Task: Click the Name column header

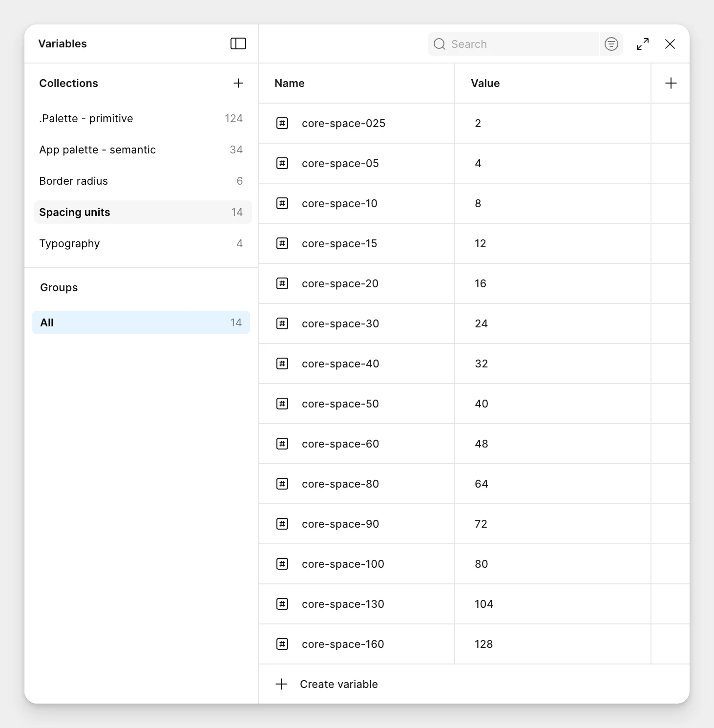Action: click(x=289, y=83)
